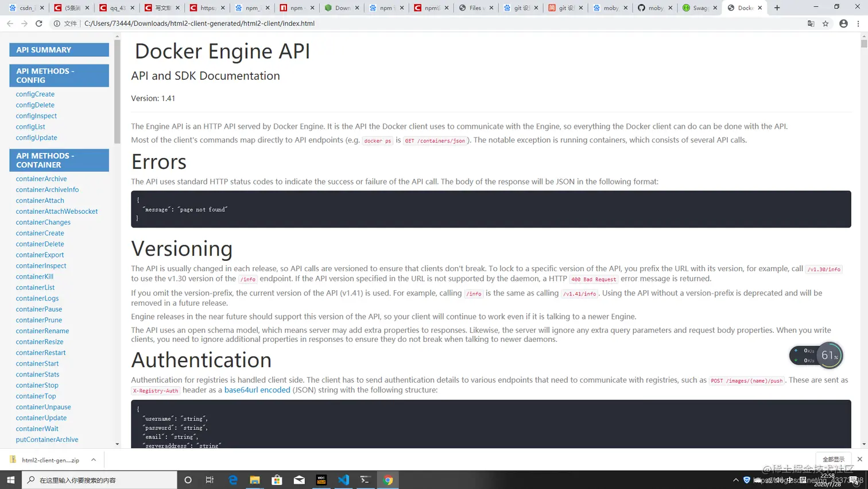The image size is (868, 489).
Task: Open Visual Studio Code from the taskbar
Action: coord(343,480)
